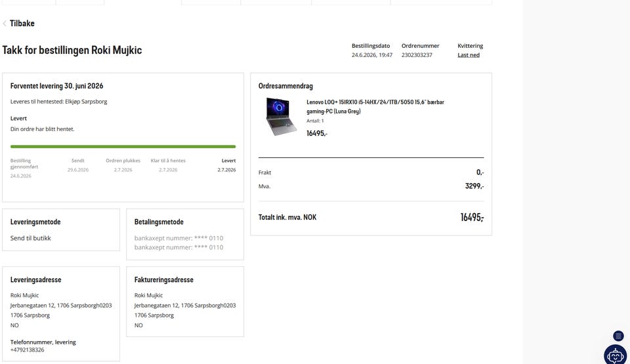Open the chatbot robot icon
The width and height of the screenshot is (630, 364).
coord(615,355)
